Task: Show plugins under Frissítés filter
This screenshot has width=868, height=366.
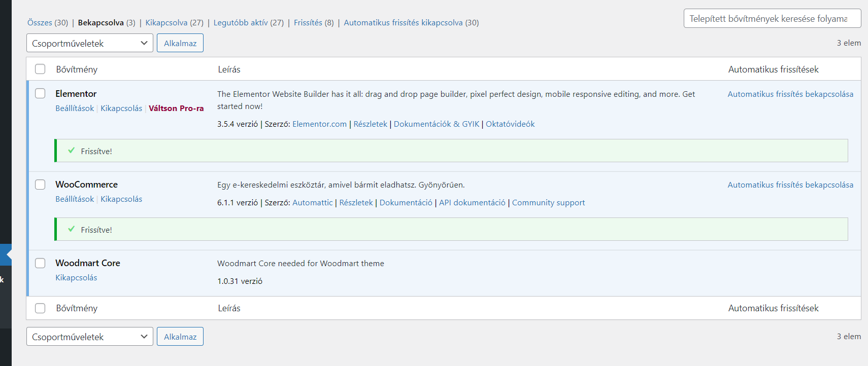Action: pyautogui.click(x=314, y=22)
